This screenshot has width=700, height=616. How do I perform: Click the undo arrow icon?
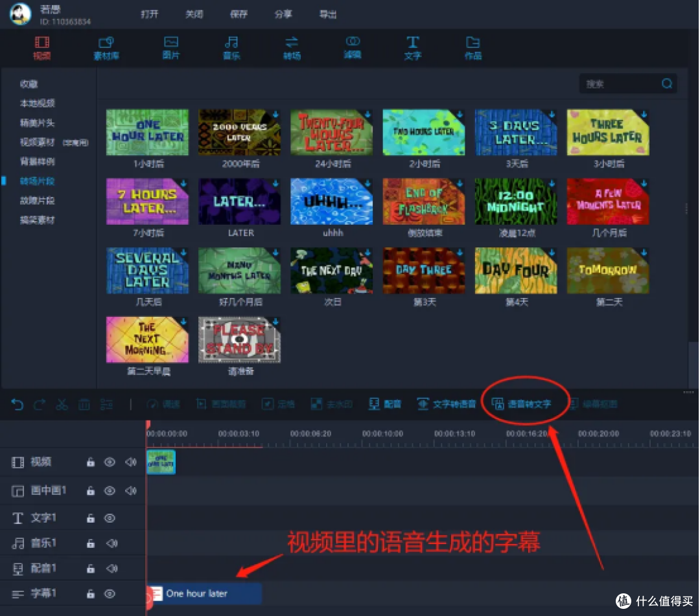tap(17, 405)
